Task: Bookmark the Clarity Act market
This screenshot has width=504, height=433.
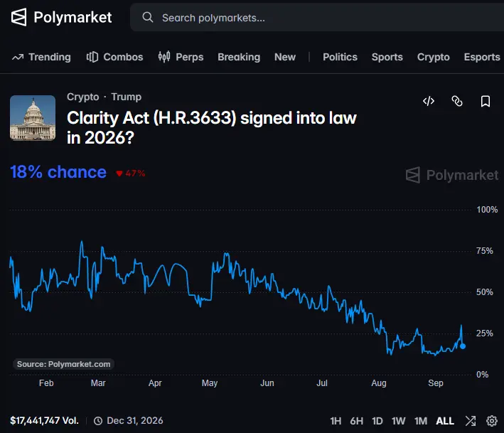Action: point(486,101)
